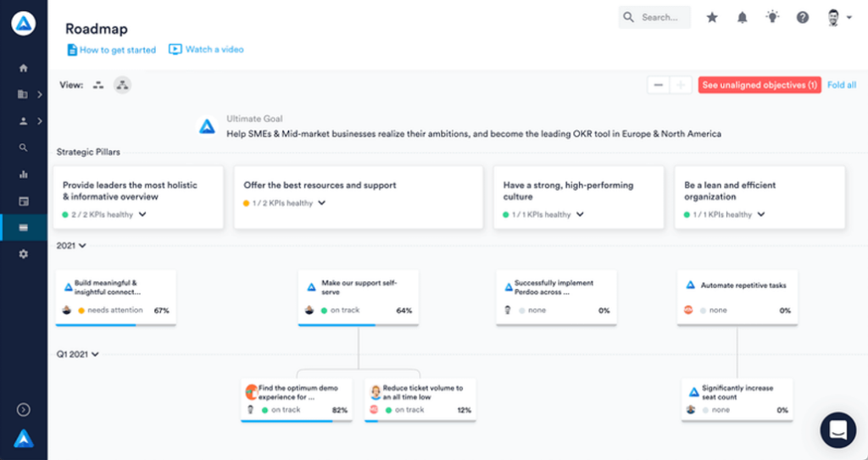Open the Roadmap icon in sidebar
Image resolution: width=868 pixels, height=460 pixels.
coord(23,228)
